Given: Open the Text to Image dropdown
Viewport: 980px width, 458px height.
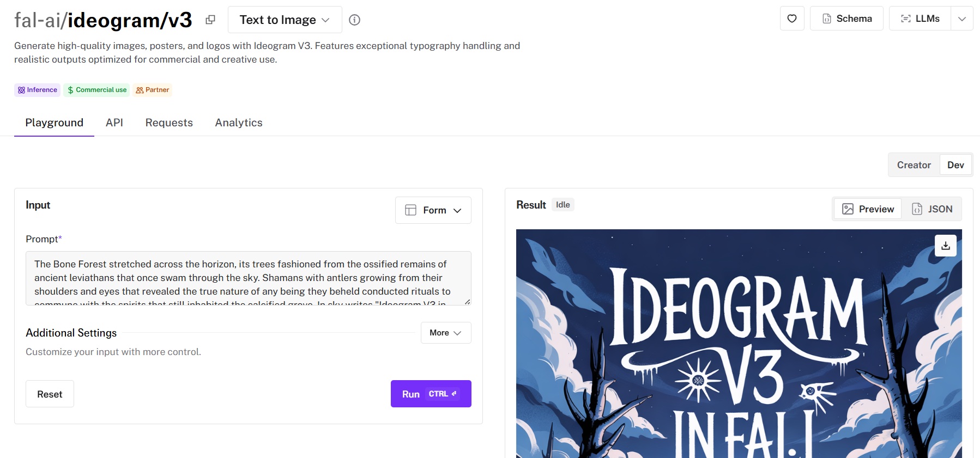Looking at the screenshot, I should 285,20.
